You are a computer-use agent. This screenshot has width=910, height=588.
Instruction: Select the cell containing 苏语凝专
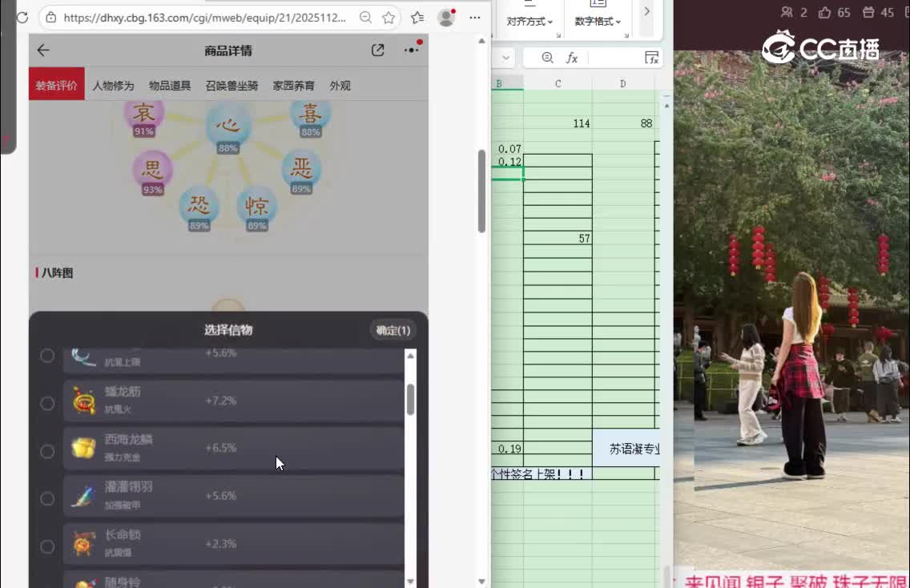pyautogui.click(x=626, y=448)
